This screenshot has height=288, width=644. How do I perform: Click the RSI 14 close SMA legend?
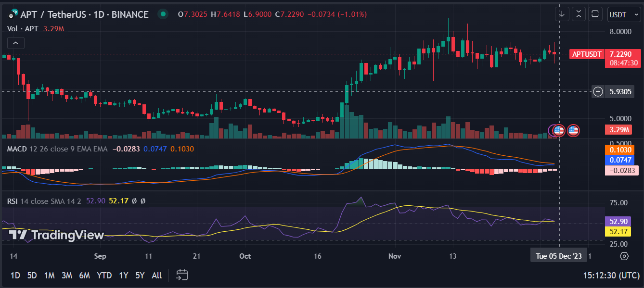point(45,200)
